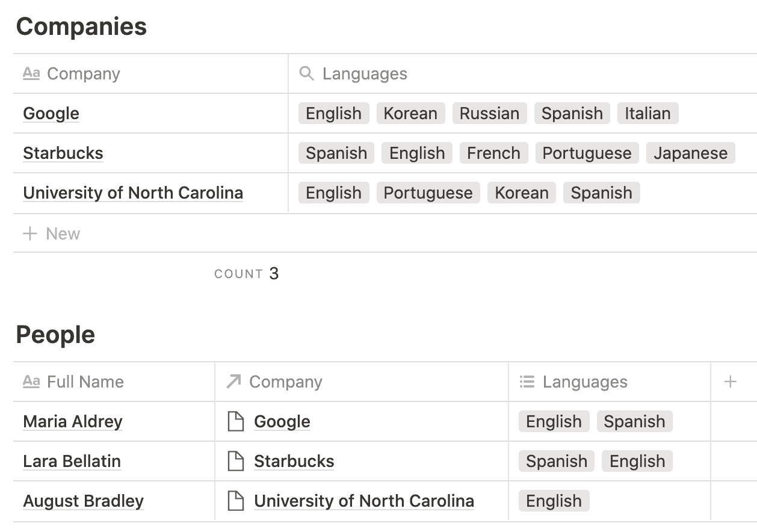Open Lara Bellatin's page
Viewport: 757px width, 532px height.
coord(72,461)
